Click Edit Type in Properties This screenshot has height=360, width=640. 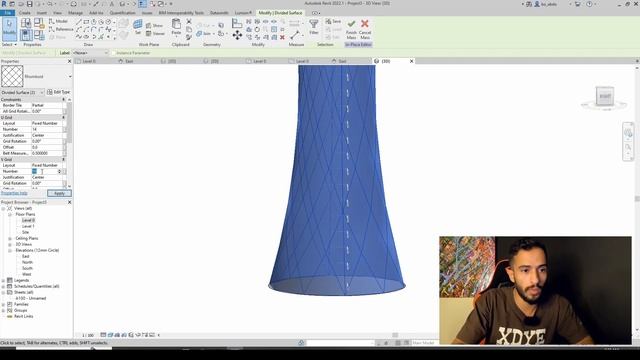59,92
